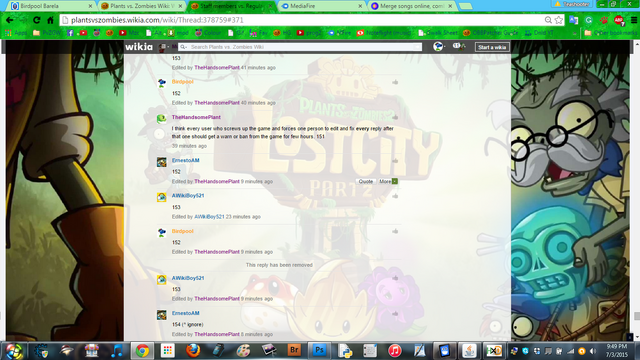Click the zoom magnifier in the address bar

(x=548, y=20)
